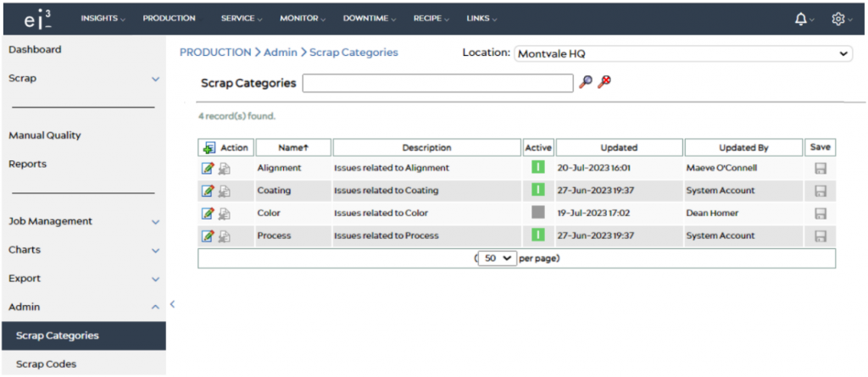Expand the Export sidebar section
The width and height of the screenshot is (868, 377).
pos(156,280)
